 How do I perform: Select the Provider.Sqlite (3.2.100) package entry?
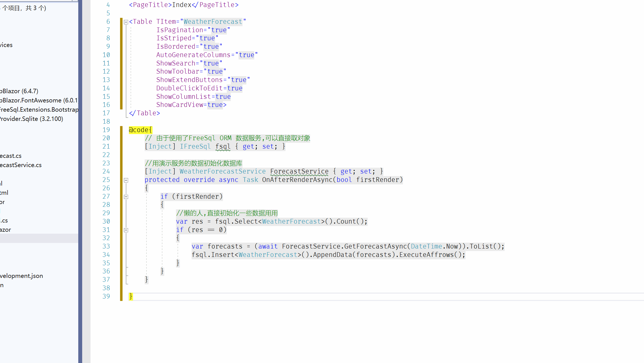31,119
